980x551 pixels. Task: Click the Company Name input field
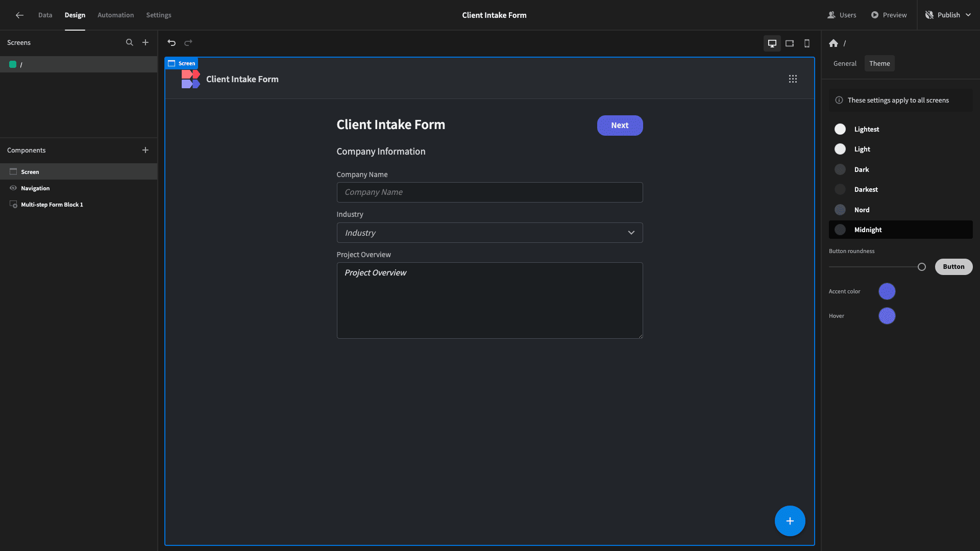tap(489, 192)
